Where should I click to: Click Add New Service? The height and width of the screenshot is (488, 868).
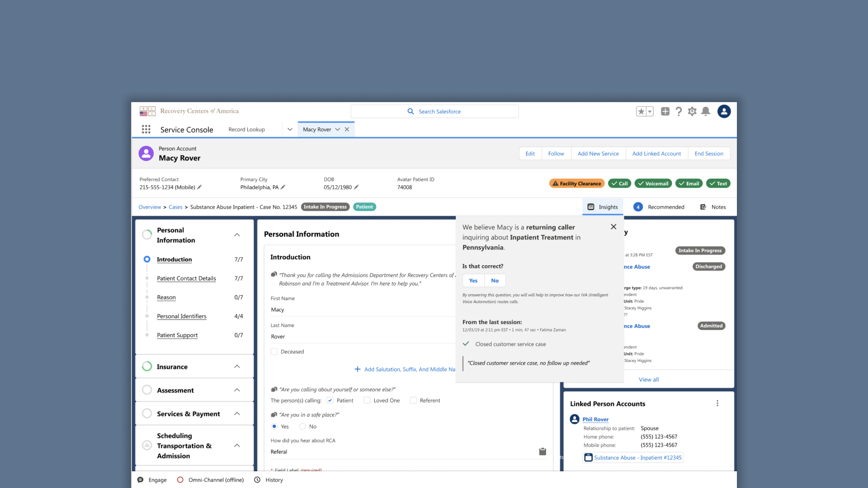tap(598, 154)
